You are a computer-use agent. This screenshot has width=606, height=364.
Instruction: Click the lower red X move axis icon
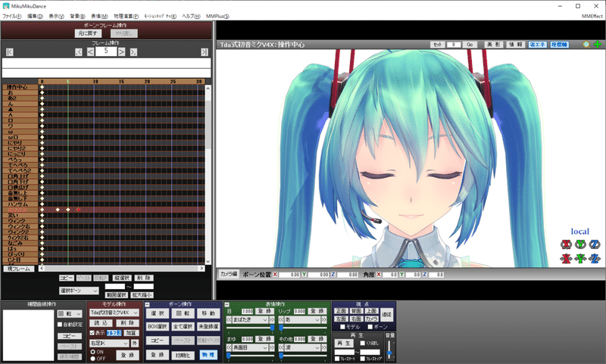click(566, 259)
